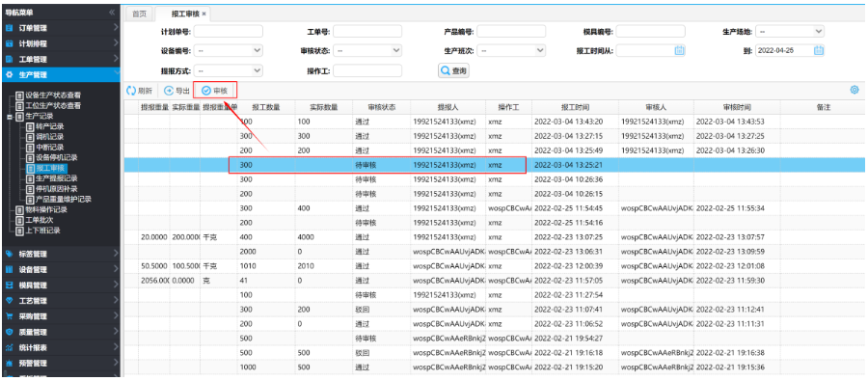This screenshot has width=868, height=381.
Task: Run the search with 查询 button
Action: (453, 70)
